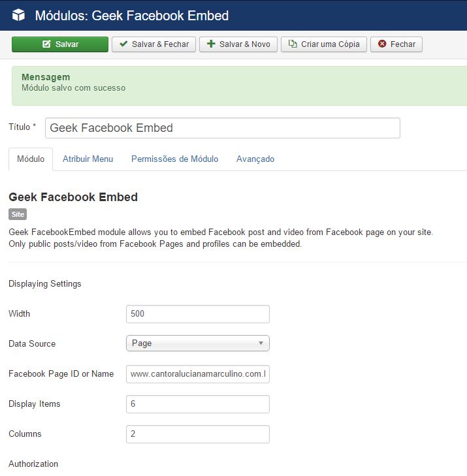Click the Geek Facebook Embed section heading

pos(73,197)
